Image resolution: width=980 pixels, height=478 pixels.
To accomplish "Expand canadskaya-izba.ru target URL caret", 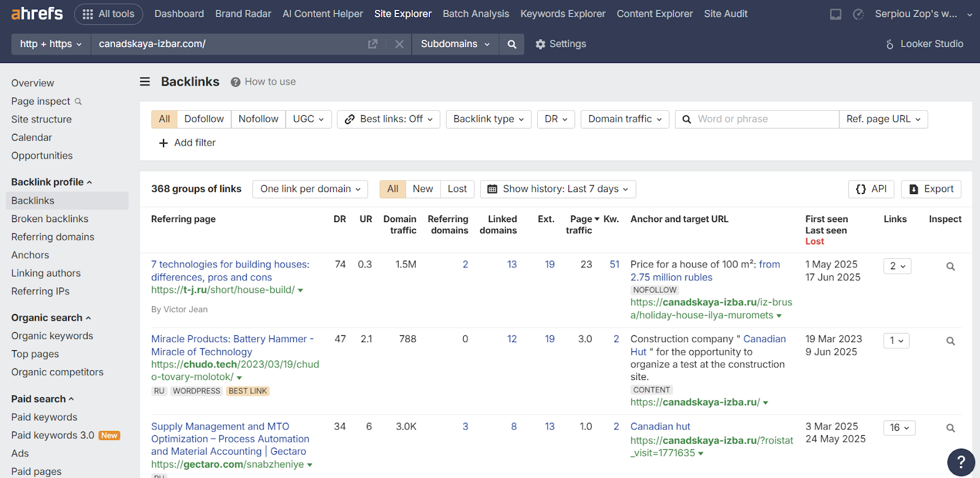I will tap(766, 403).
